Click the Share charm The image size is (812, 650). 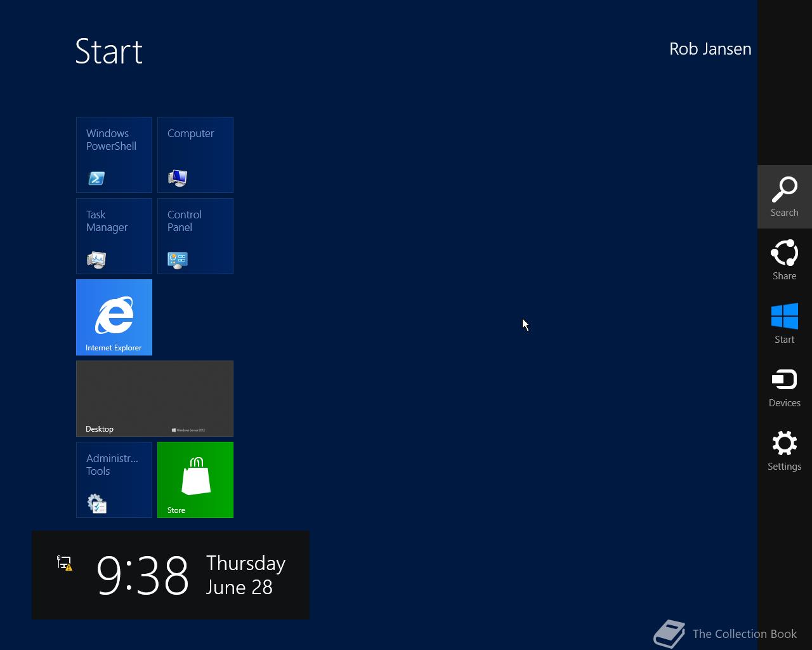[785, 260]
